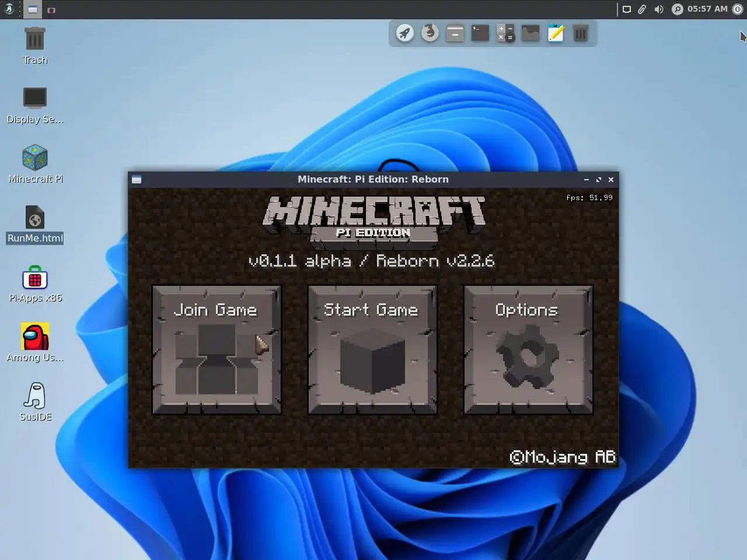Select the Among Us desktop shortcut
747x560 pixels.
point(35,344)
